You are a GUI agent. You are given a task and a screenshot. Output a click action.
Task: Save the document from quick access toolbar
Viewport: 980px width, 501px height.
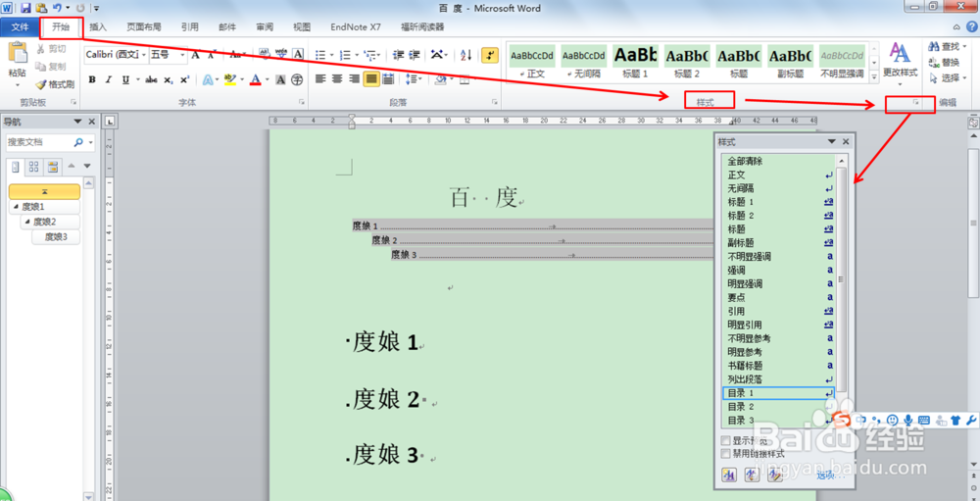pos(25,8)
